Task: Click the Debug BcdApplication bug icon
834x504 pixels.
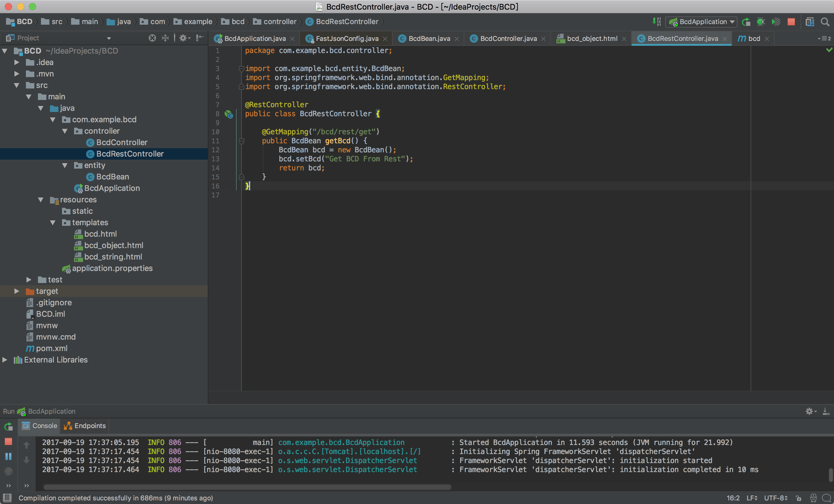Action: [x=761, y=22]
